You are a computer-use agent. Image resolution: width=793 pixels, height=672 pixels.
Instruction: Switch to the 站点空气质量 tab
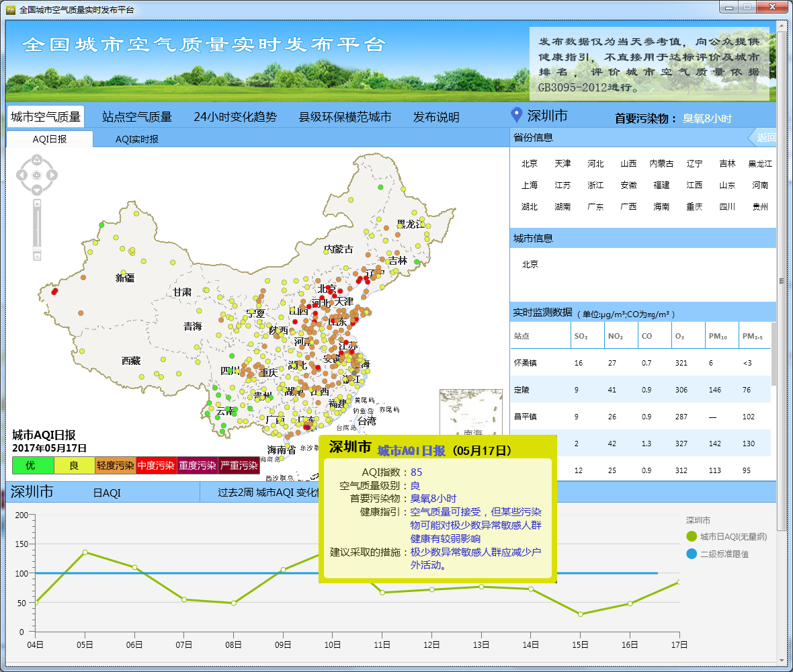(x=137, y=117)
